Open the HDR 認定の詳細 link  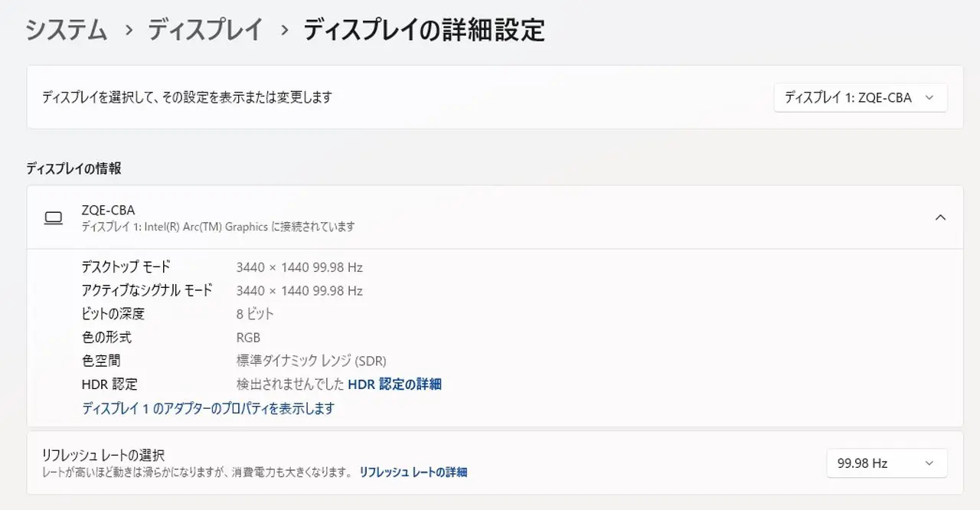click(394, 384)
